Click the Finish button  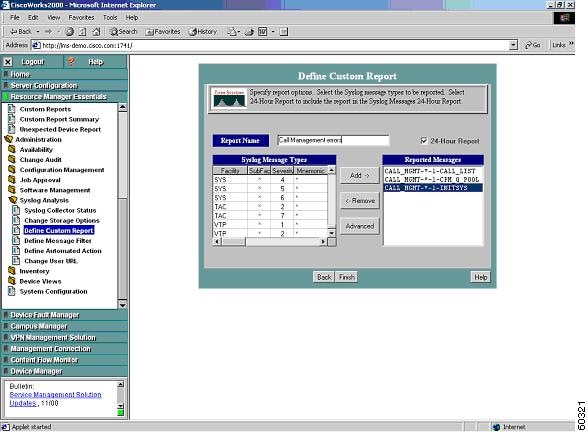[346, 277]
